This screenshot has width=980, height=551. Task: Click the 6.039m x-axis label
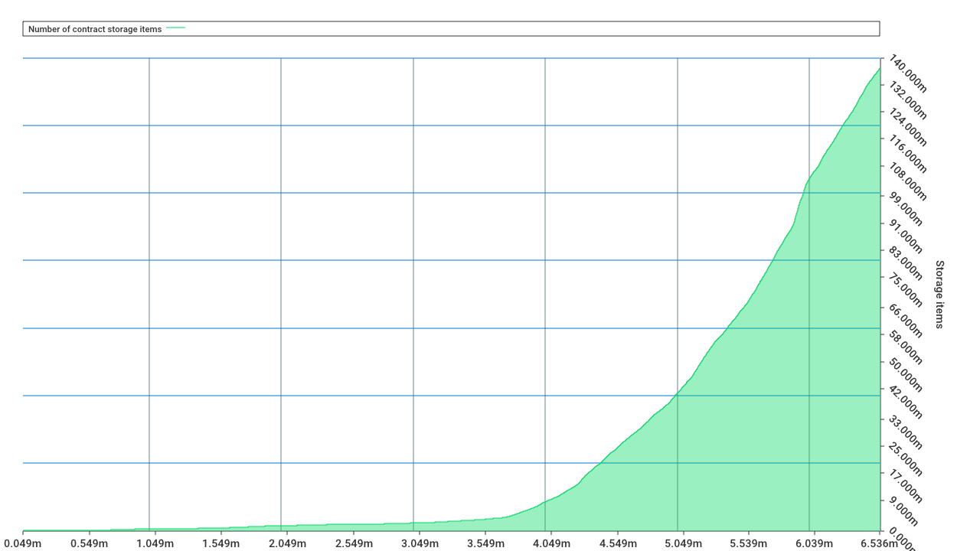point(814,543)
